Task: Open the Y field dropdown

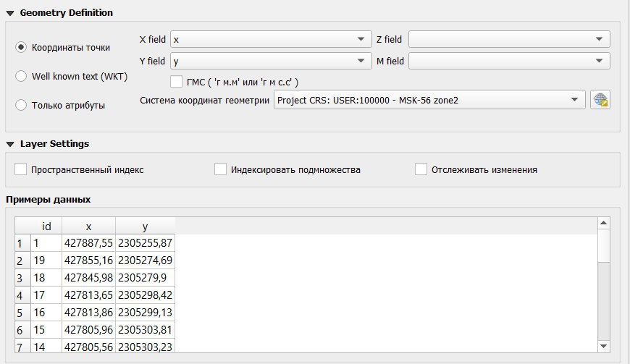Action: pyautogui.click(x=271, y=61)
